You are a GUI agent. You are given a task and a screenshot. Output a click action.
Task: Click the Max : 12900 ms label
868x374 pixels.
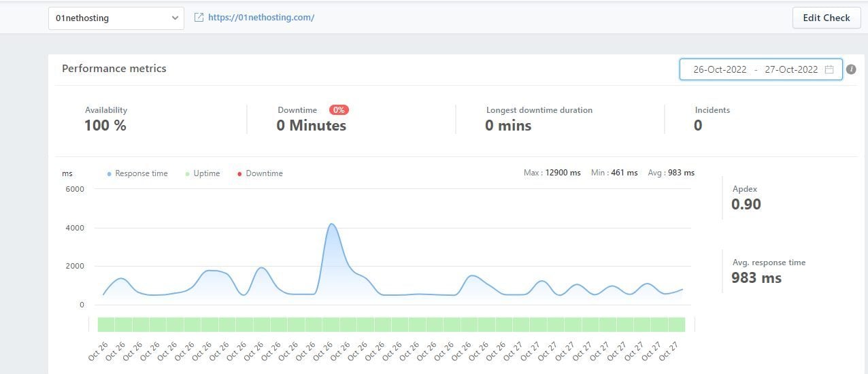coord(552,173)
